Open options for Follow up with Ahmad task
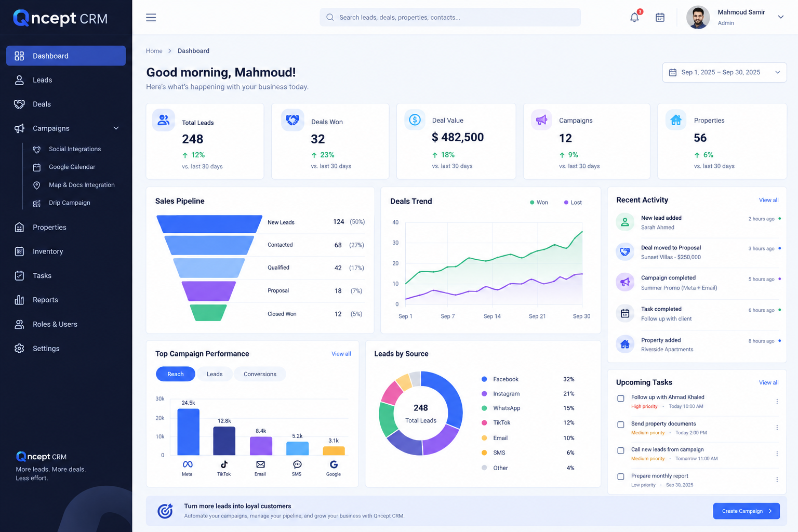The image size is (798, 532). [777, 402]
